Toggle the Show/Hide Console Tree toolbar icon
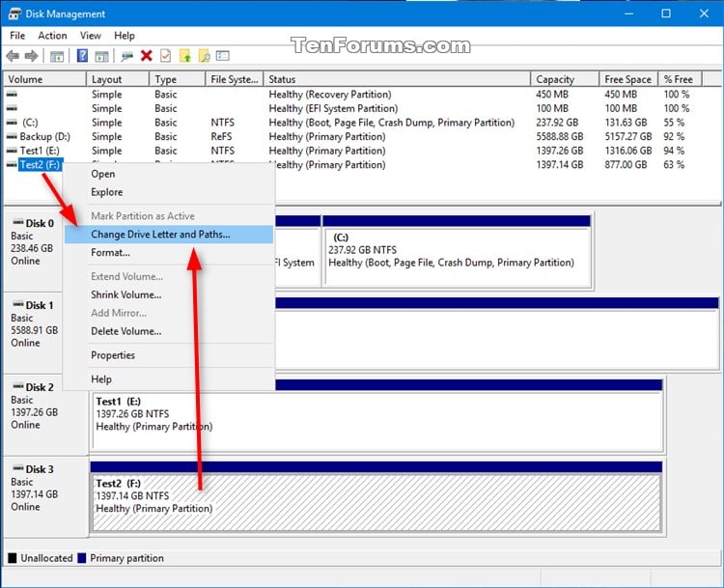The height and width of the screenshot is (588, 724). pyautogui.click(x=57, y=56)
